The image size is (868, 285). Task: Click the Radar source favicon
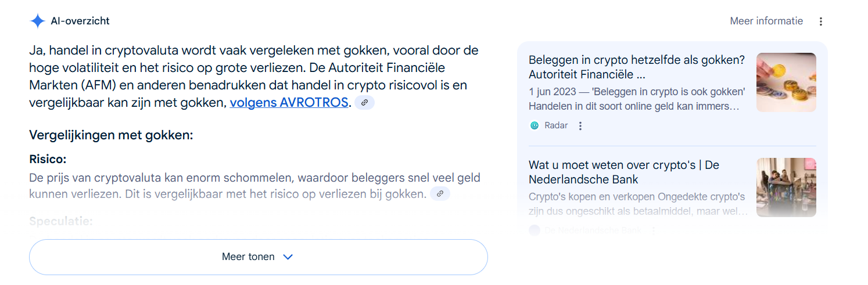(535, 125)
